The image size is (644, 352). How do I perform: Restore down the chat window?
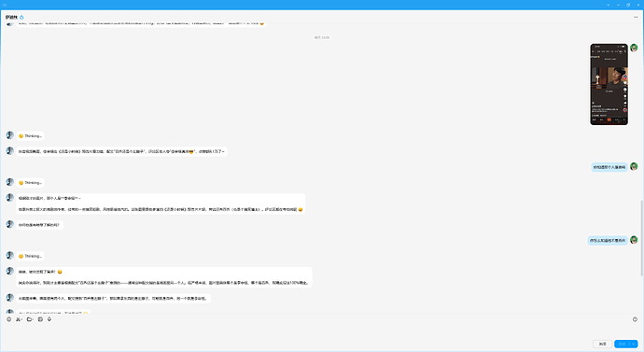pos(628,5)
